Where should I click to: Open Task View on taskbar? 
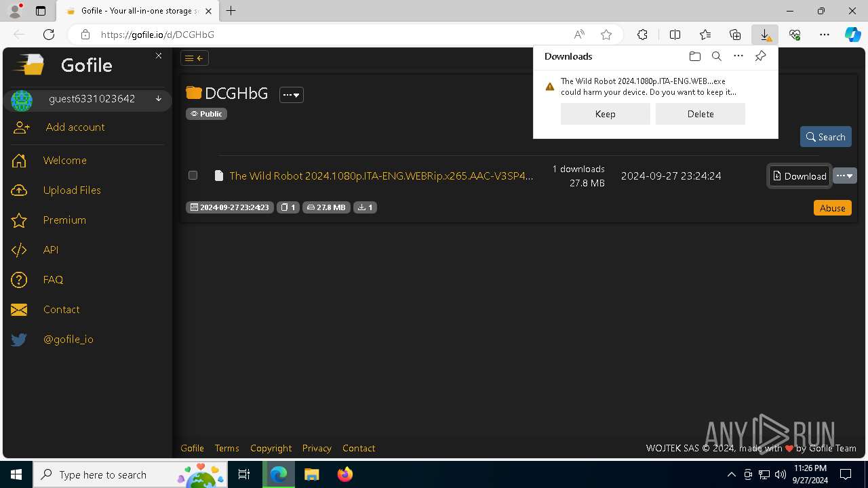245,474
